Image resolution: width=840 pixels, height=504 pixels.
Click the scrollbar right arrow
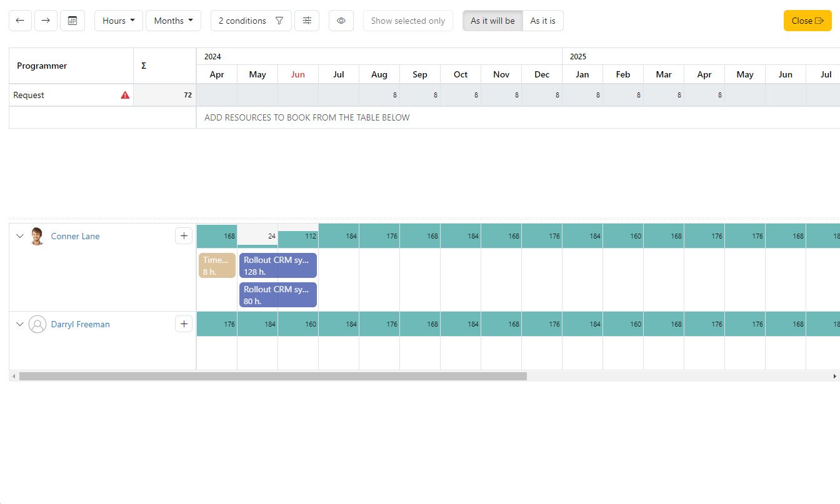click(835, 376)
